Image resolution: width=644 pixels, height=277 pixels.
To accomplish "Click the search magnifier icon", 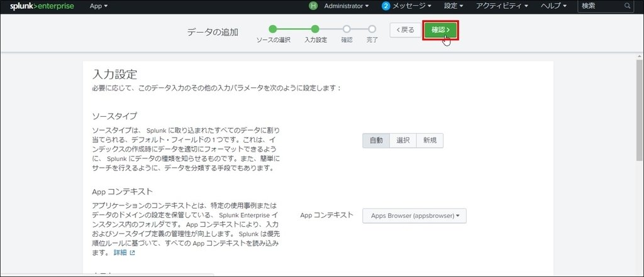I will (x=626, y=6).
